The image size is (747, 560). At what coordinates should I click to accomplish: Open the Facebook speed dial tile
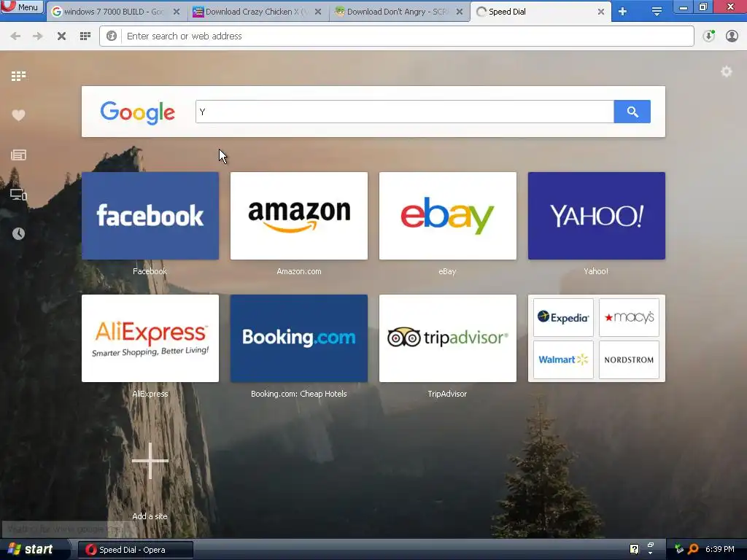150,216
